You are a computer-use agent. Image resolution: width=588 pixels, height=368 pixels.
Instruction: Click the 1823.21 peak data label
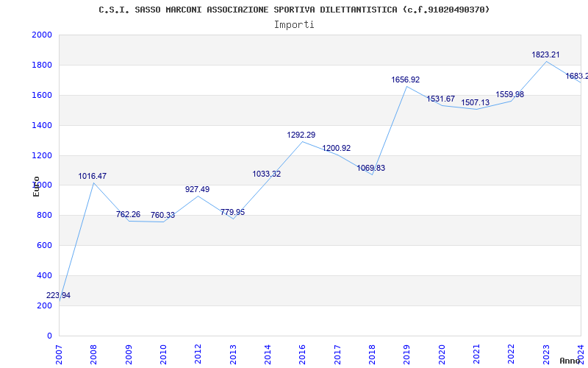546,54
